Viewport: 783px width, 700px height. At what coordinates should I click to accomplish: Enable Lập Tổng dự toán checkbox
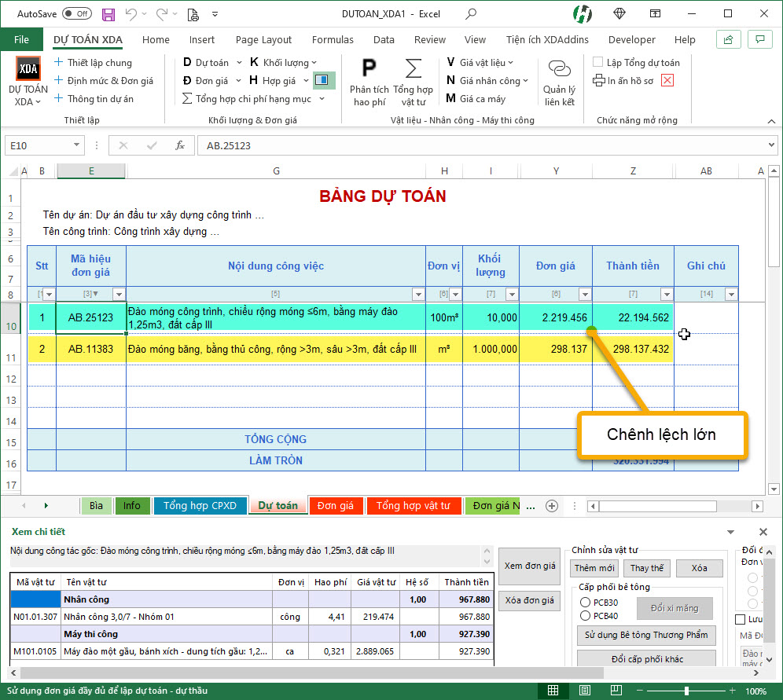[x=599, y=63]
